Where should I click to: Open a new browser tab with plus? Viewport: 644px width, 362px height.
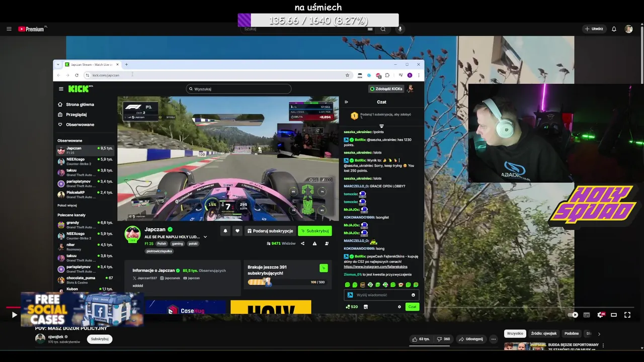point(126,64)
